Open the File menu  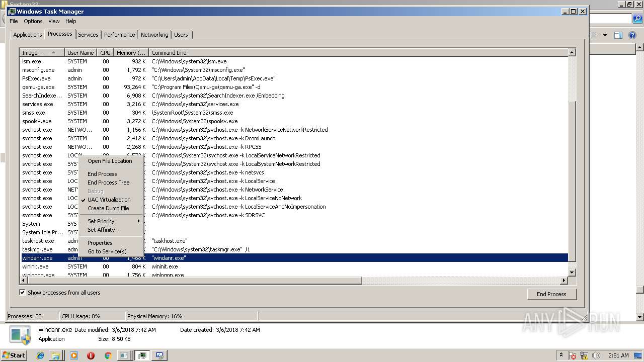(x=14, y=21)
